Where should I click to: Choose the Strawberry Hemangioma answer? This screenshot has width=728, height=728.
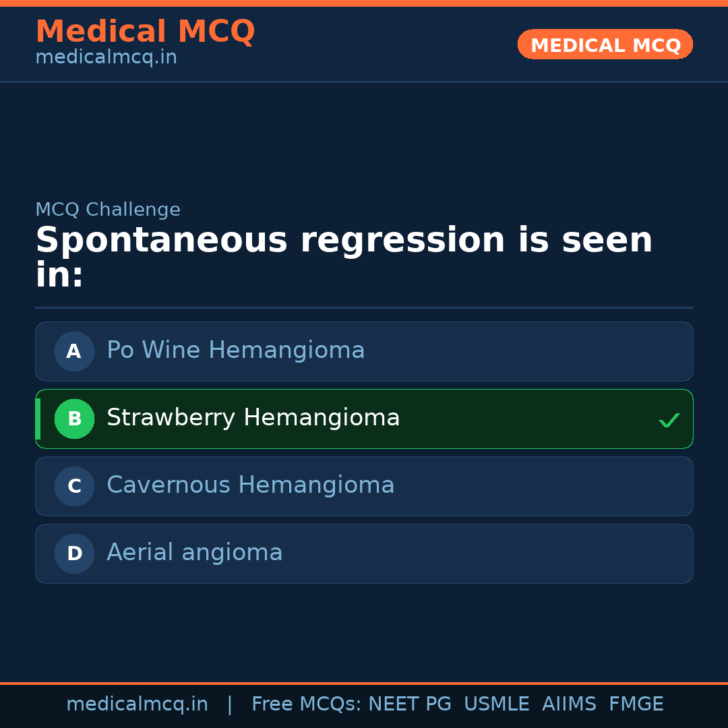[x=253, y=418]
